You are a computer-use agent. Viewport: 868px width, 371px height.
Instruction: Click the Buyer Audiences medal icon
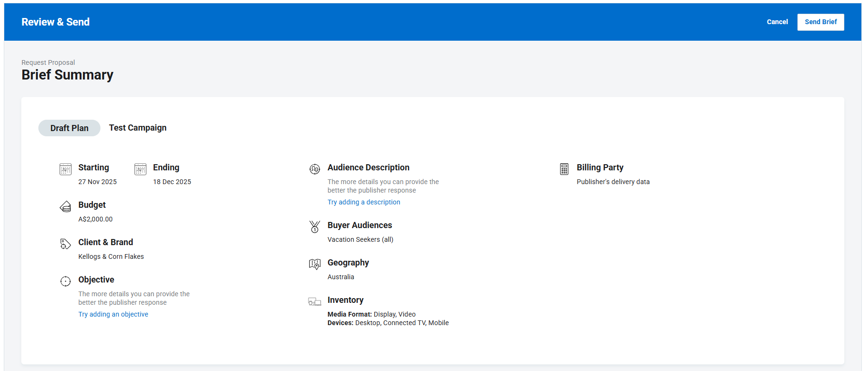315,227
